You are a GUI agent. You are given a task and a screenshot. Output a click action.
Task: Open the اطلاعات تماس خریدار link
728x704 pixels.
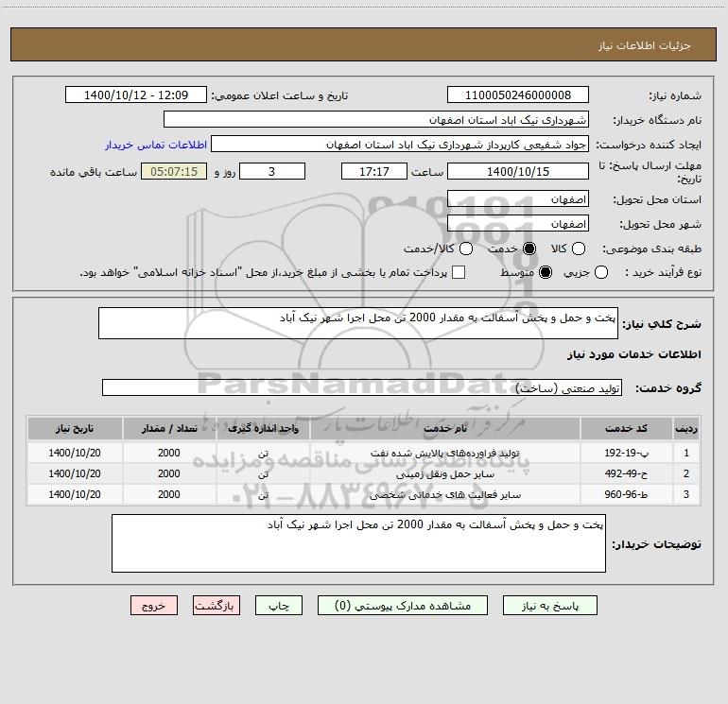[156, 145]
